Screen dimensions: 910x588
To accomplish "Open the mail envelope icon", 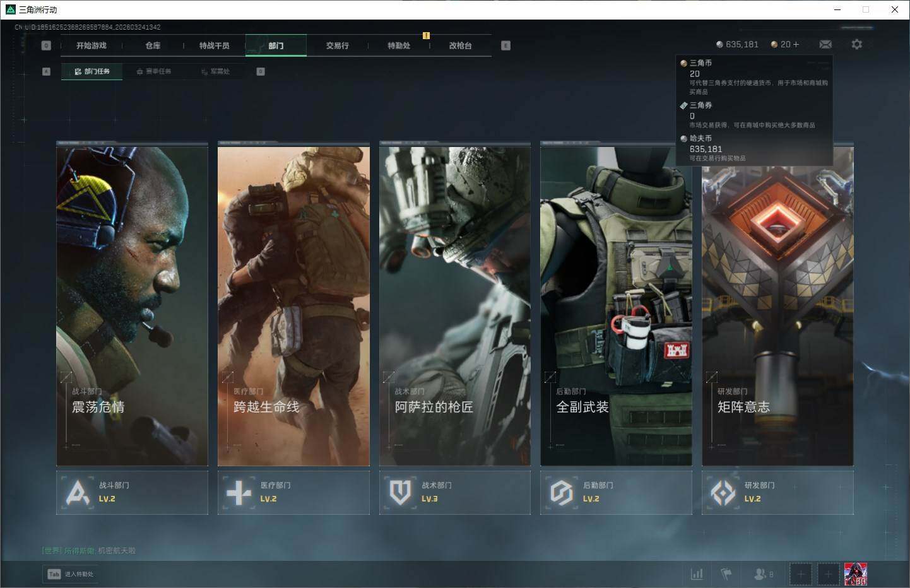I will point(825,44).
